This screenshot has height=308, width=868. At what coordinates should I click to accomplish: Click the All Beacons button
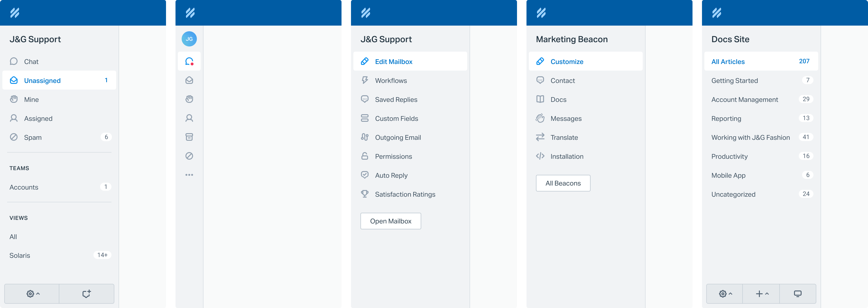click(x=563, y=183)
